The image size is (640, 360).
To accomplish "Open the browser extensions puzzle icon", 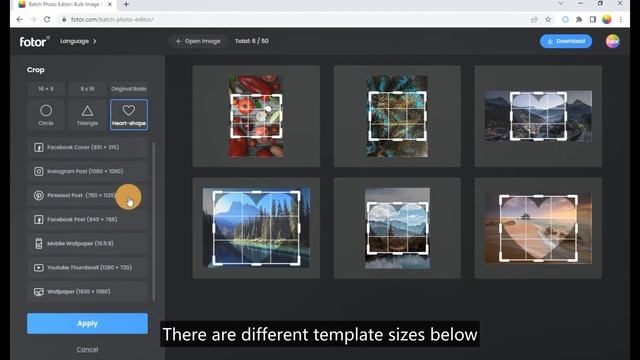I will (579, 19).
